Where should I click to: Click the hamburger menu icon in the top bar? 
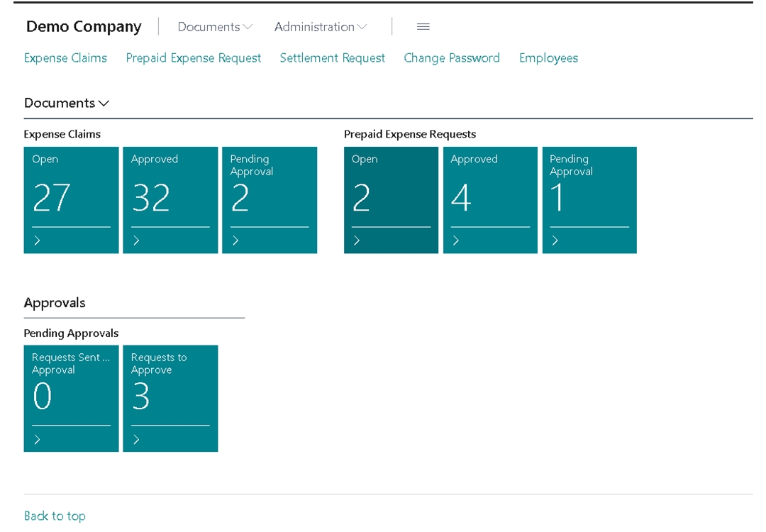click(423, 26)
